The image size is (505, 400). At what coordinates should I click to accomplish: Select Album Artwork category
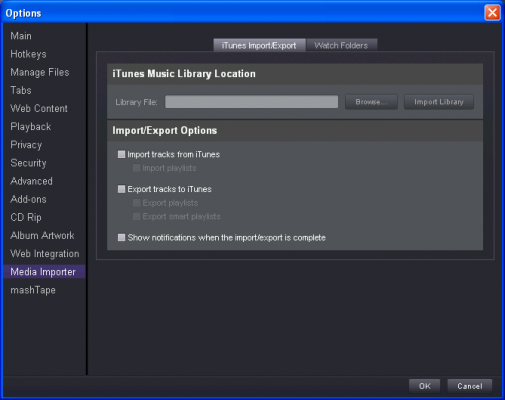point(42,235)
